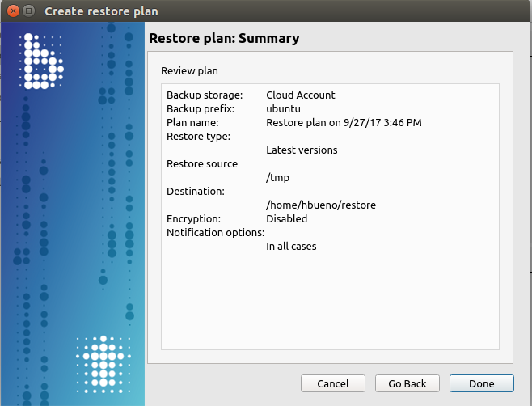Click the 'Plan name:' label
This screenshot has height=406, width=532.
click(x=192, y=123)
